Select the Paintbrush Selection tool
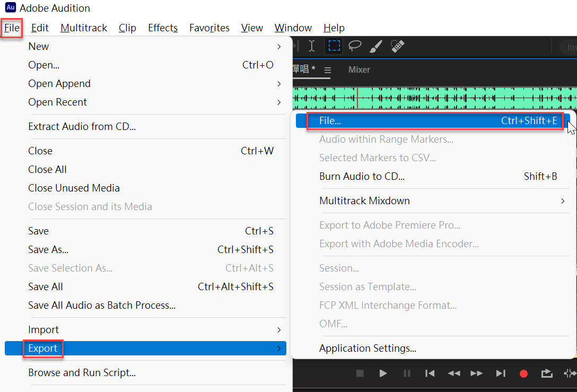 coord(375,46)
